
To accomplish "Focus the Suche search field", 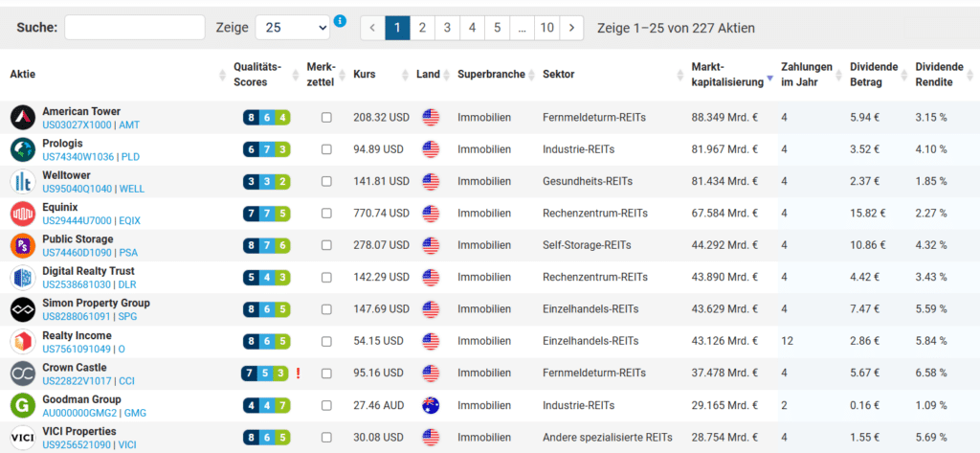I will click(x=135, y=28).
